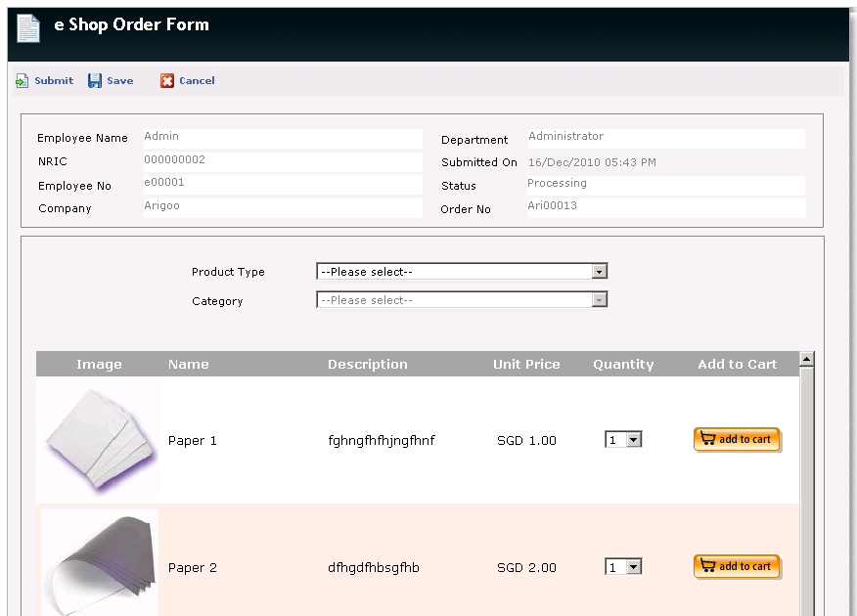Add Paper 2 to cart
857x616 pixels.
[x=738, y=566]
